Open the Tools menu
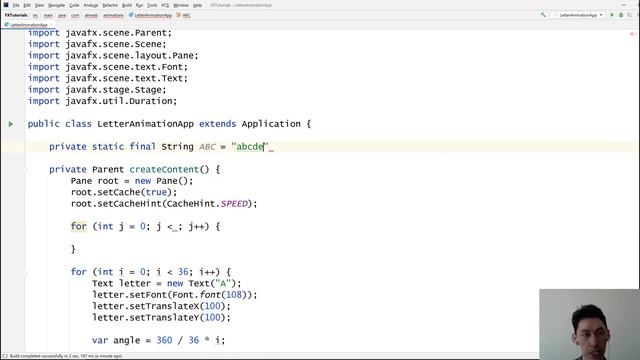Viewport: 640px width, 360px height. (x=152, y=5)
